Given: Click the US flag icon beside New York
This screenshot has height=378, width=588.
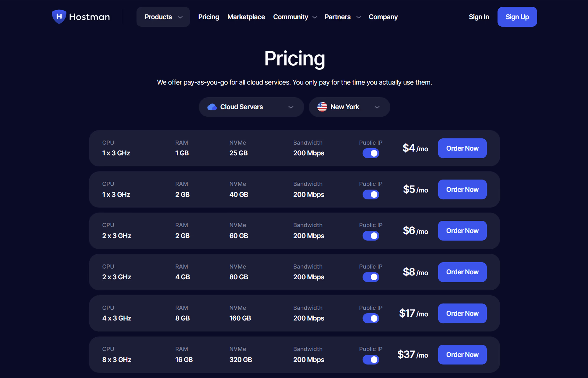Looking at the screenshot, I should (322, 107).
